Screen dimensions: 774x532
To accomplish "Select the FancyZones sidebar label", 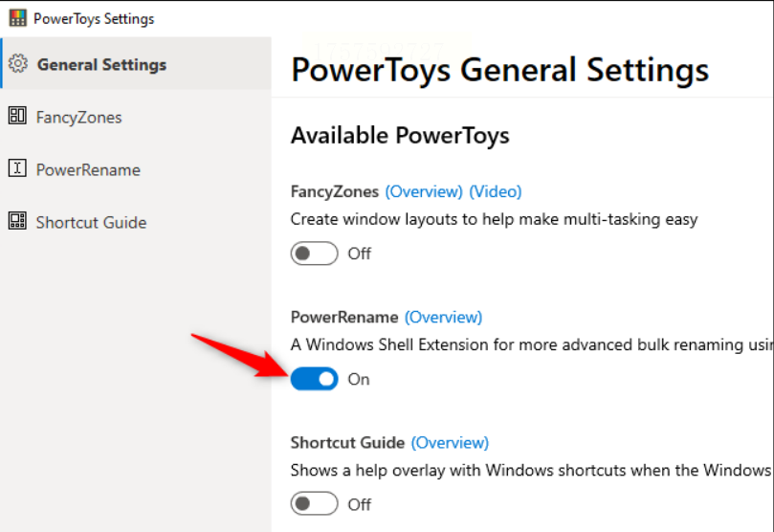I will [79, 118].
